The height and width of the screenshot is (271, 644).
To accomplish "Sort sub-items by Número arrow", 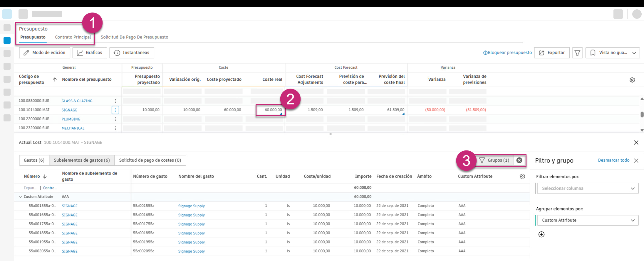I will tap(45, 177).
